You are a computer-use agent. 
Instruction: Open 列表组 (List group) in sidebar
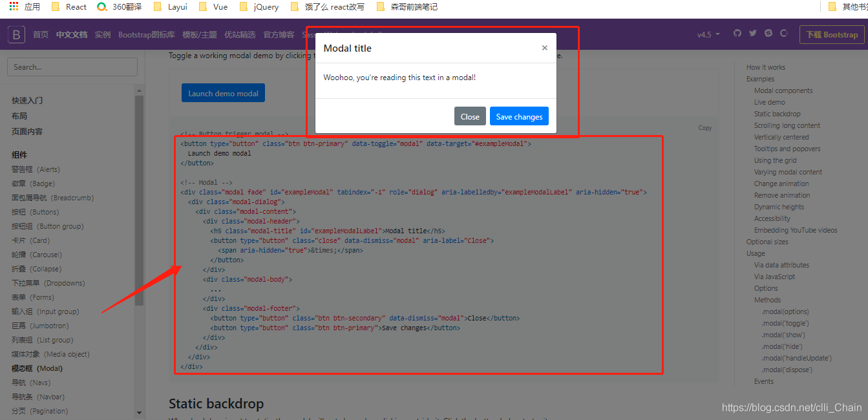[42, 340]
